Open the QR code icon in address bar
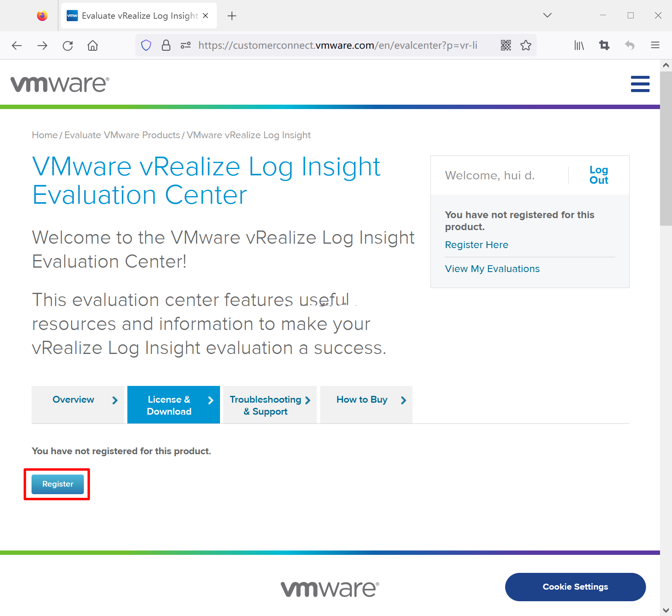This screenshot has height=616, width=672. click(506, 46)
